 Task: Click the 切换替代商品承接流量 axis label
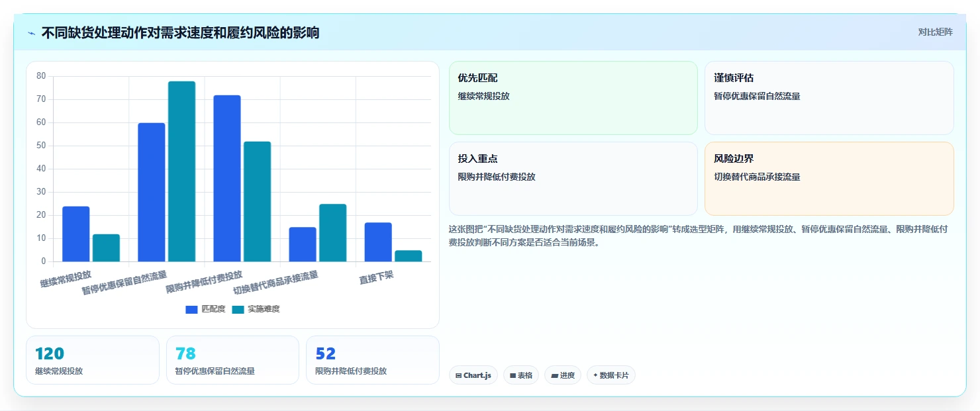275,283
